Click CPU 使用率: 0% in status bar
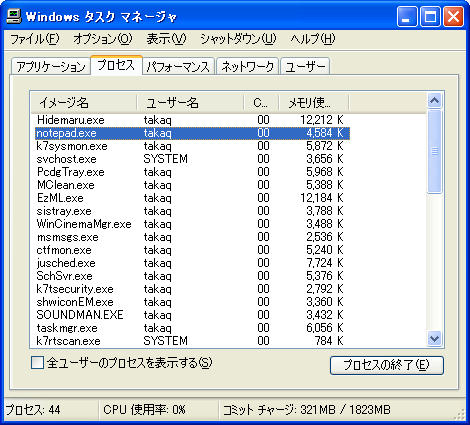 144,410
